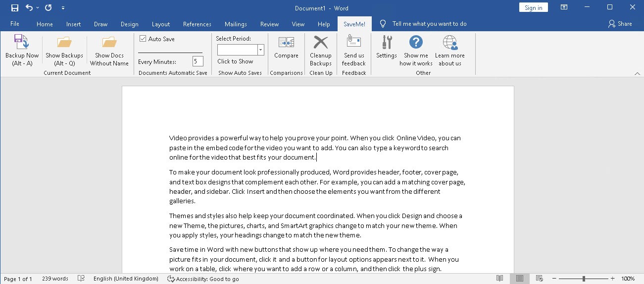Click the Compare documents icon
Screen dimensions: 644x284
[286, 42]
